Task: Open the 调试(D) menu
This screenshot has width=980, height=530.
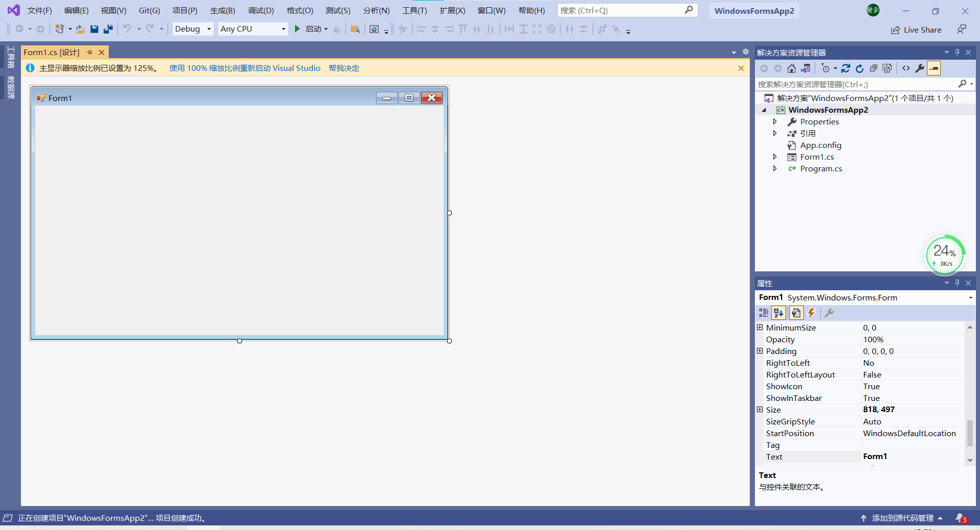Action: pos(260,10)
